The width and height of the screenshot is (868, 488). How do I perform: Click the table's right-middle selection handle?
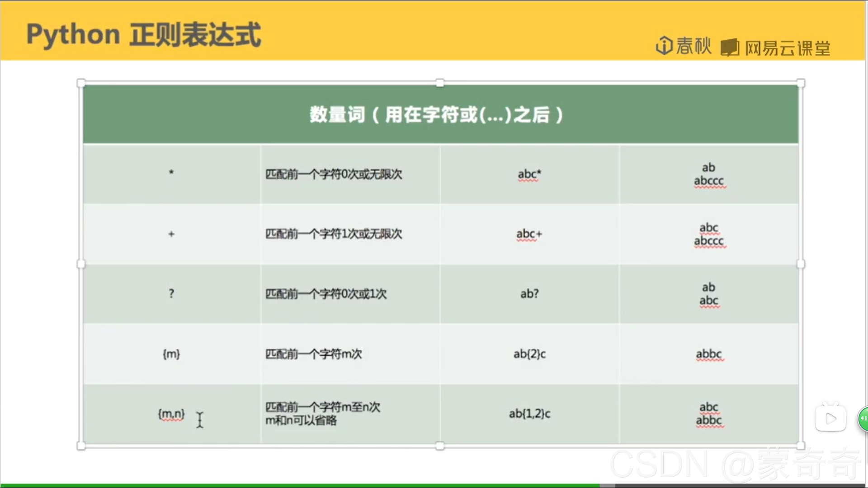[x=801, y=264]
